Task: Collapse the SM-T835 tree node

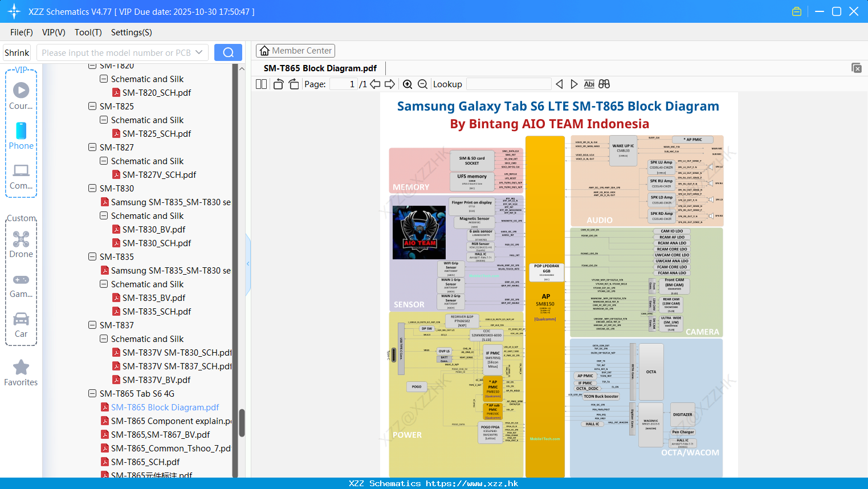Action: [x=92, y=256]
